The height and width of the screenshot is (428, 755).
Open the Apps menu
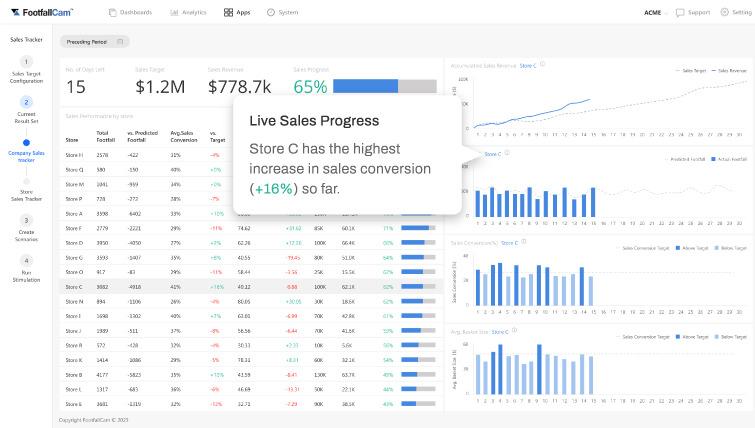pos(237,13)
